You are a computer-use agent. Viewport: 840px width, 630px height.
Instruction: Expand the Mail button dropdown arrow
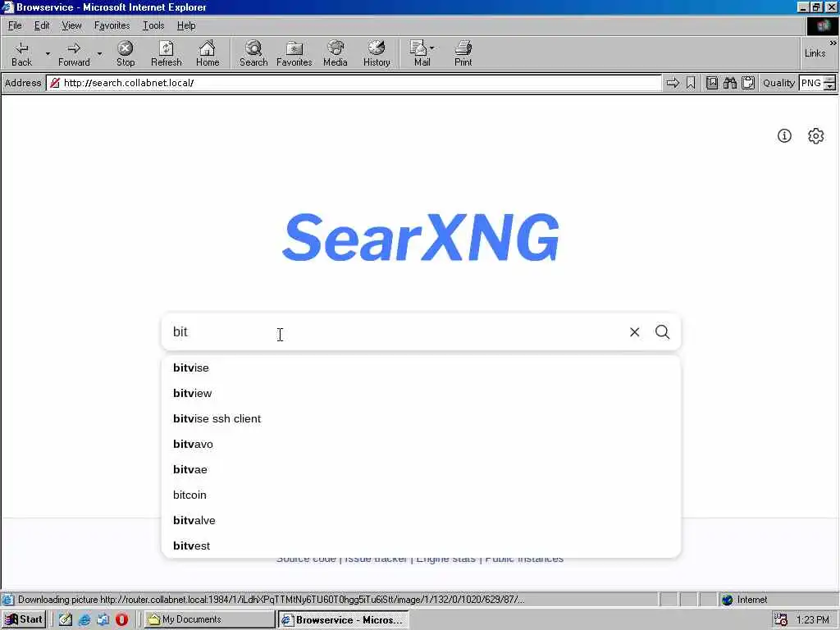pyautogui.click(x=432, y=48)
